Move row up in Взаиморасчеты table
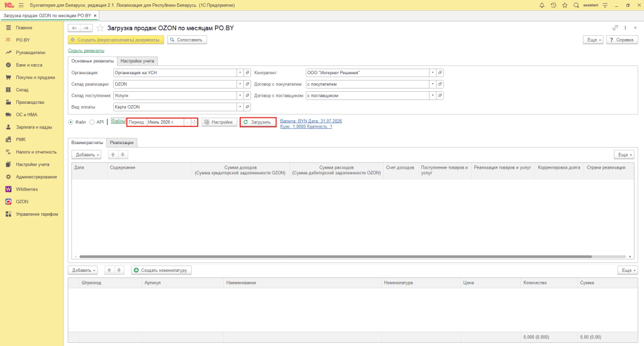The width and height of the screenshot is (644, 346). (113, 155)
